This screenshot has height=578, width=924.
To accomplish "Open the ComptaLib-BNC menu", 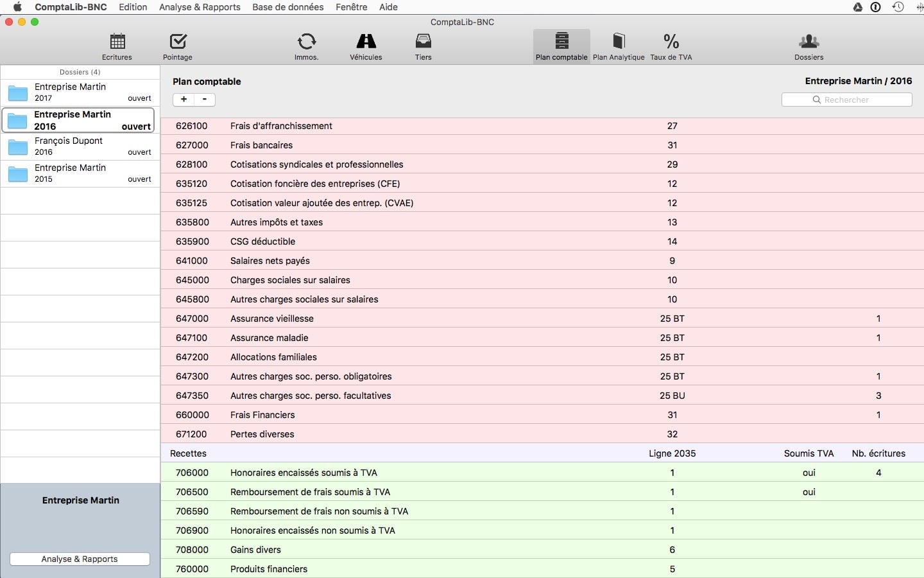I will click(x=71, y=7).
